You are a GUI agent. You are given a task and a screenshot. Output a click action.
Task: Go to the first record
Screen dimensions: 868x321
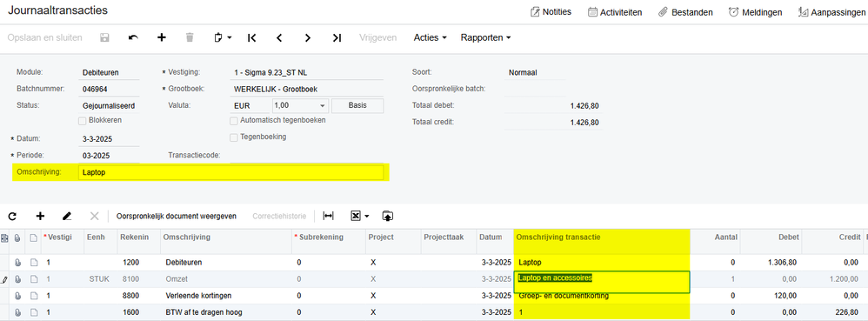coord(252,37)
